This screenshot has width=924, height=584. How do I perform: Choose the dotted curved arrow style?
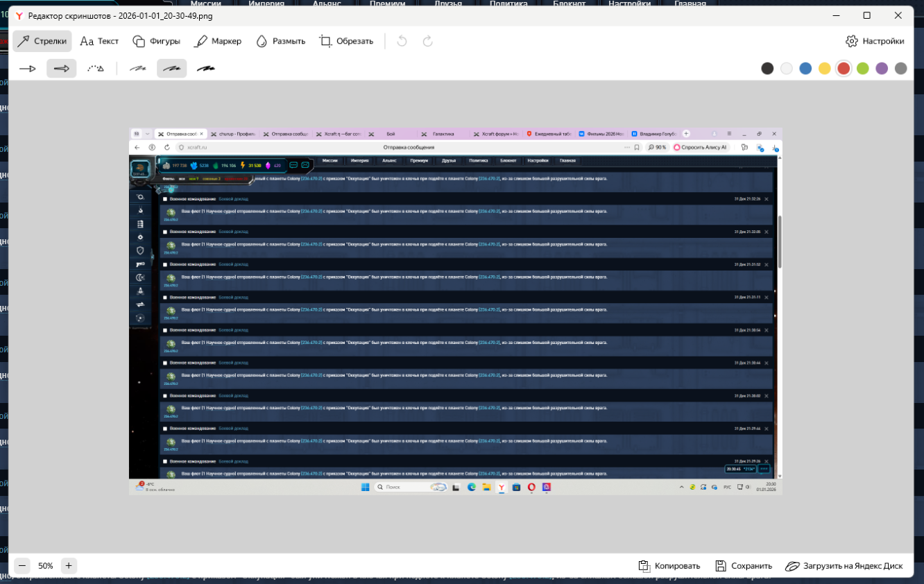[96, 68]
